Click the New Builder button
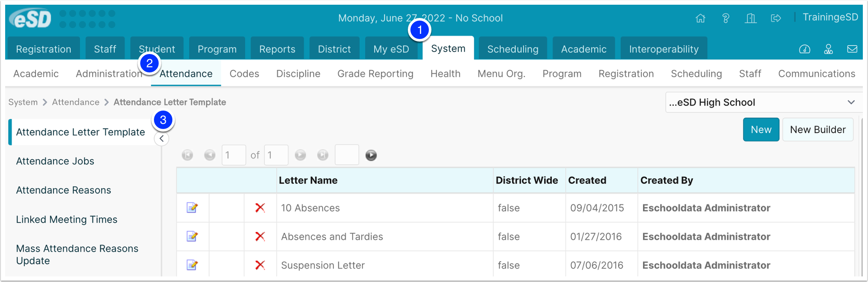 point(818,129)
